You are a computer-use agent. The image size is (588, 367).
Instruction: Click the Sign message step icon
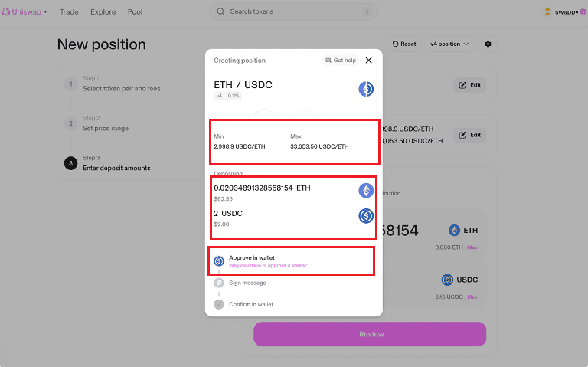(x=219, y=283)
